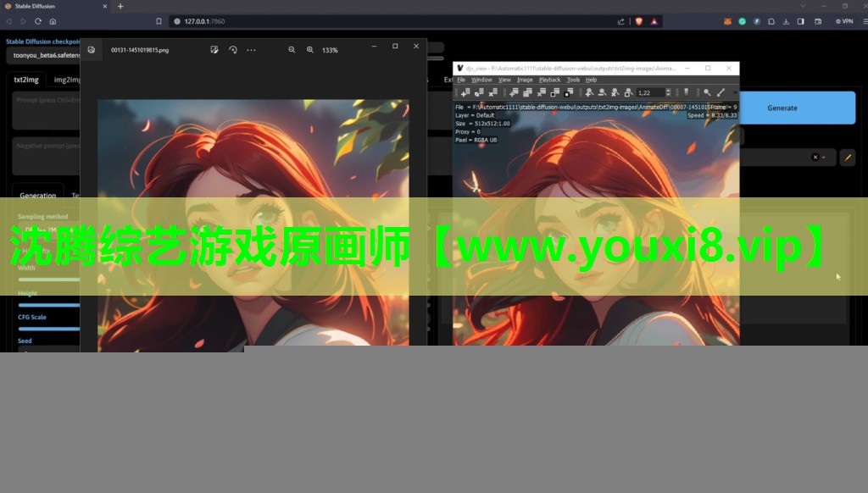The image size is (868, 493).
Task: Click the djv_view zoom value stepper arrows
Action: [x=668, y=92]
